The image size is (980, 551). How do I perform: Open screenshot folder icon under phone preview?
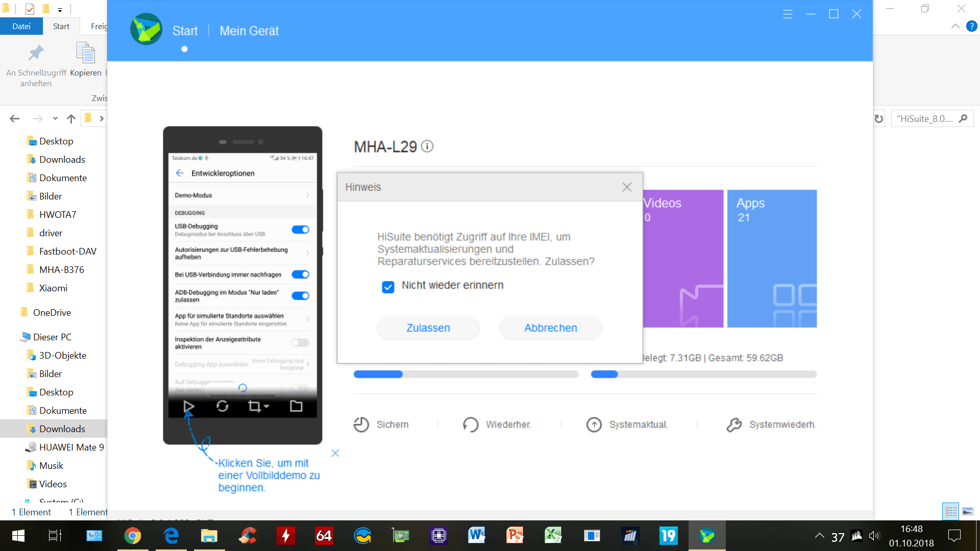click(x=296, y=406)
